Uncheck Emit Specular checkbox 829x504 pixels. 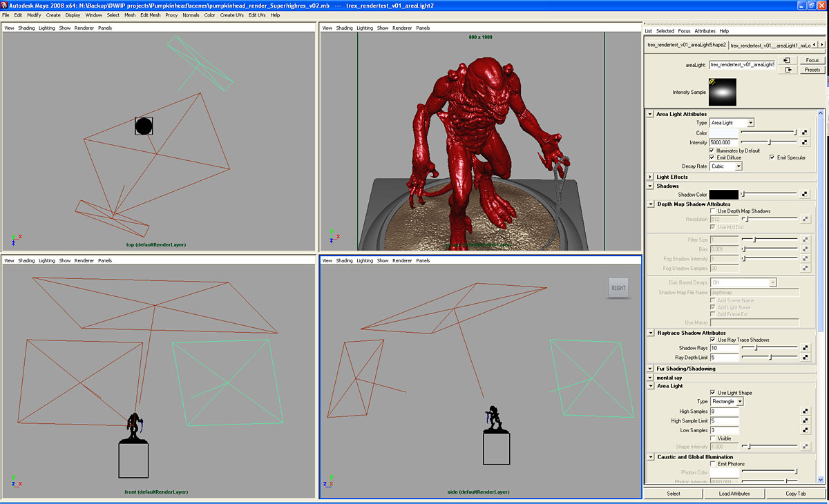tap(772, 157)
